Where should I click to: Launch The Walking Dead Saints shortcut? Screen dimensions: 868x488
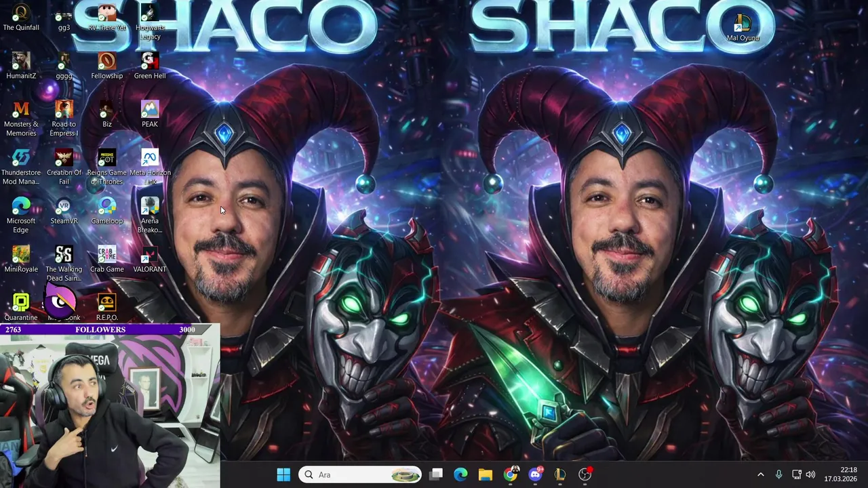coord(64,264)
